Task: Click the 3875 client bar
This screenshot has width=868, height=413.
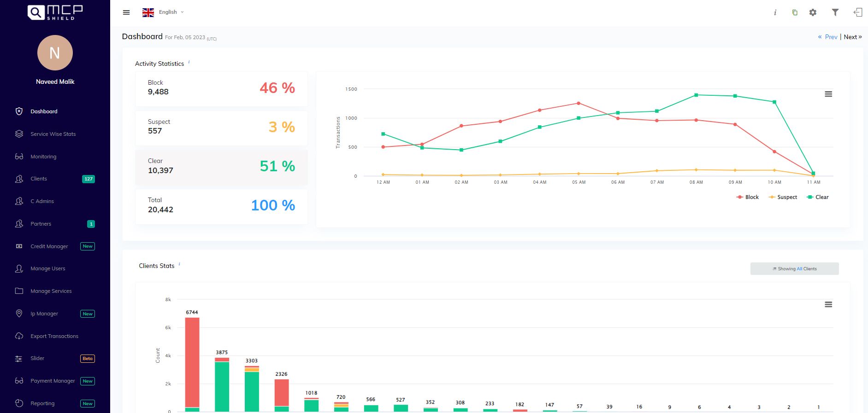Action: tap(222, 384)
